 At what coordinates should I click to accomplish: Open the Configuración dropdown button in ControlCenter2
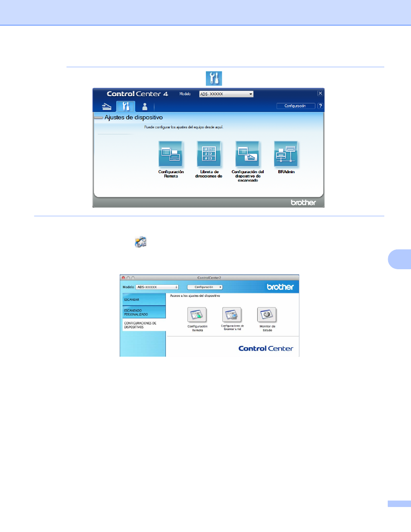click(x=205, y=287)
